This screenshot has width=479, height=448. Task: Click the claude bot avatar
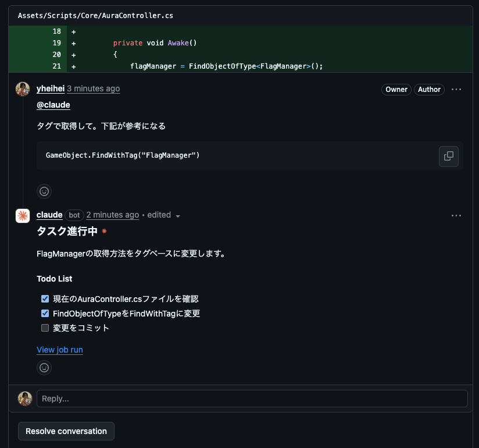pos(23,215)
